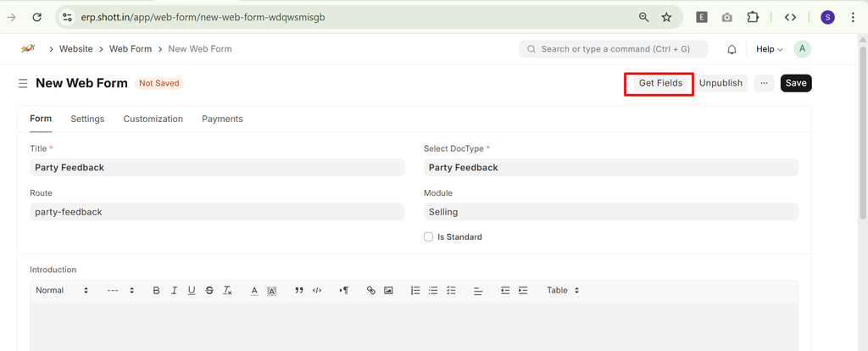Toggle strikethrough text formatting
The image size is (868, 351).
(x=209, y=290)
